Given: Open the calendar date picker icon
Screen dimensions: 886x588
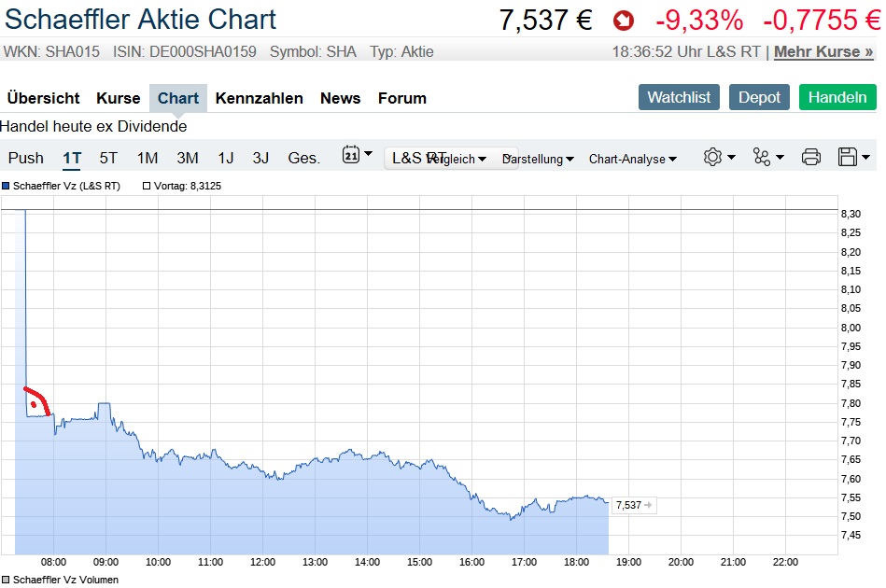Looking at the screenshot, I should point(352,155).
